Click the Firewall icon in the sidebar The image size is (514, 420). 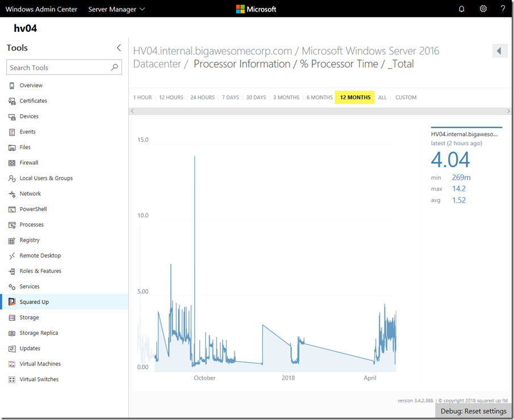point(12,163)
